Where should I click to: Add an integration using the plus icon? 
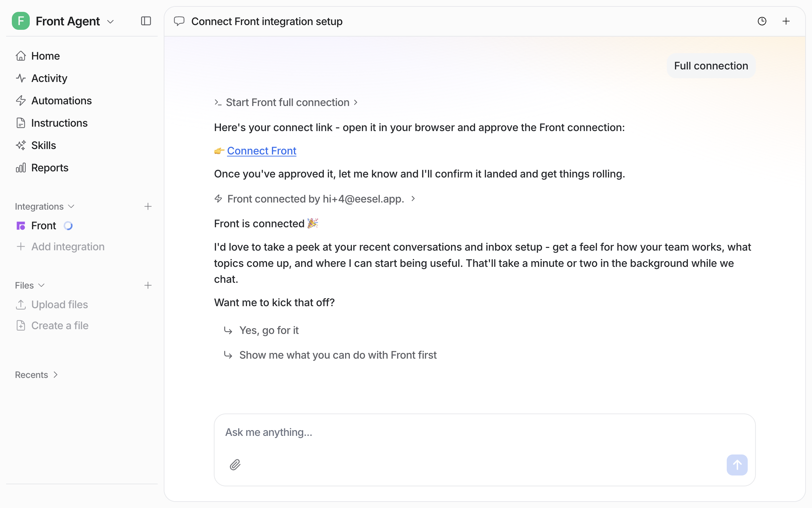(x=148, y=207)
